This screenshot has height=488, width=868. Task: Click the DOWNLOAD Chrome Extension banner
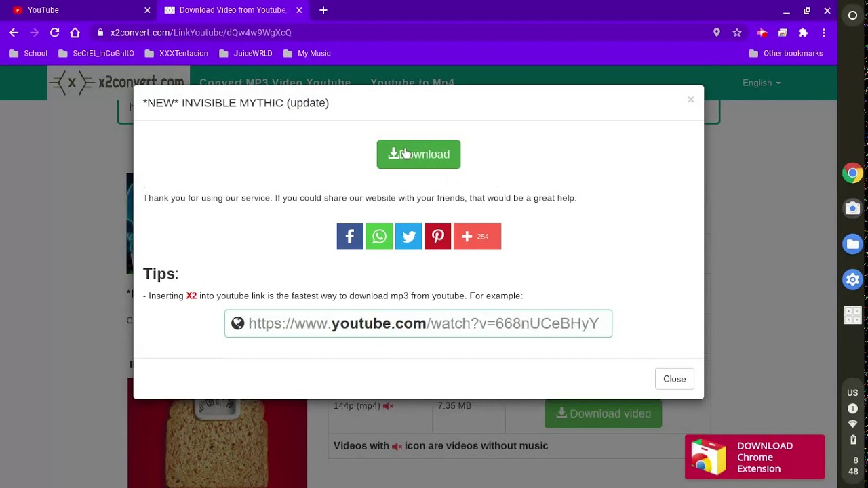click(755, 457)
